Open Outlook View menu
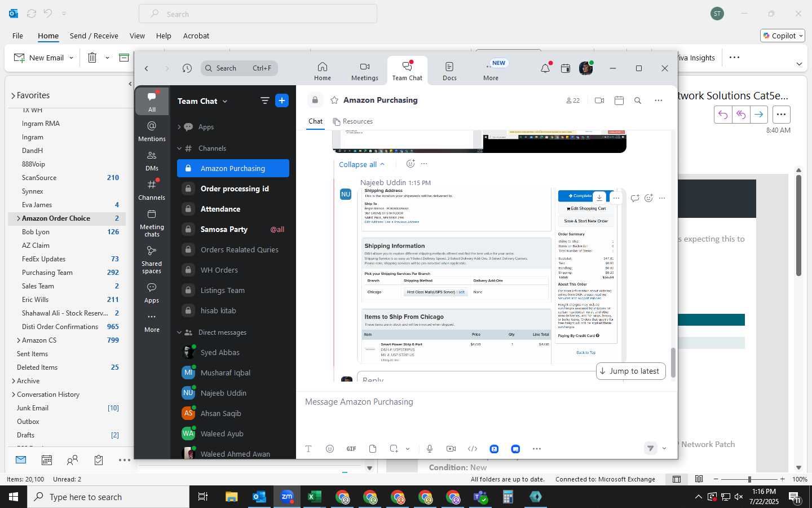Viewport: 812px width, 508px height. coord(137,36)
